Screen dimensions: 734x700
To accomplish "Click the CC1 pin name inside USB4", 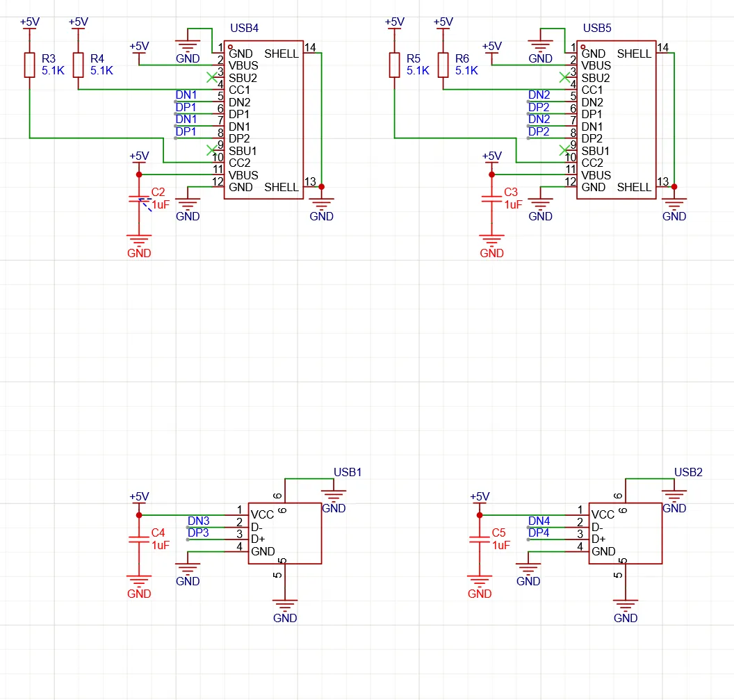I will [239, 90].
